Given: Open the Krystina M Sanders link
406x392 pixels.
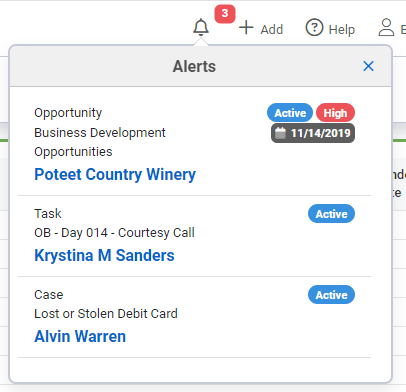Looking at the screenshot, I should [x=104, y=255].
